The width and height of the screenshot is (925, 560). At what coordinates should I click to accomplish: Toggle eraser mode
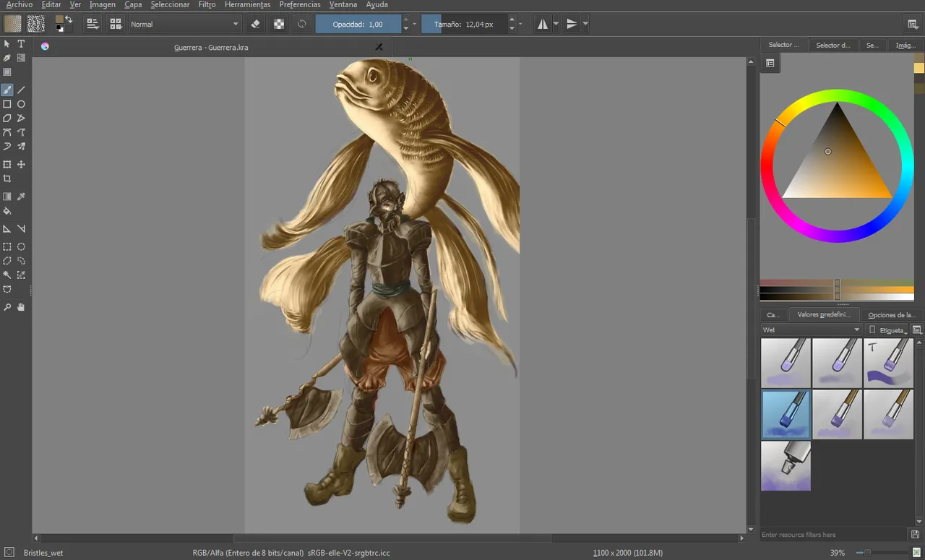click(x=255, y=24)
